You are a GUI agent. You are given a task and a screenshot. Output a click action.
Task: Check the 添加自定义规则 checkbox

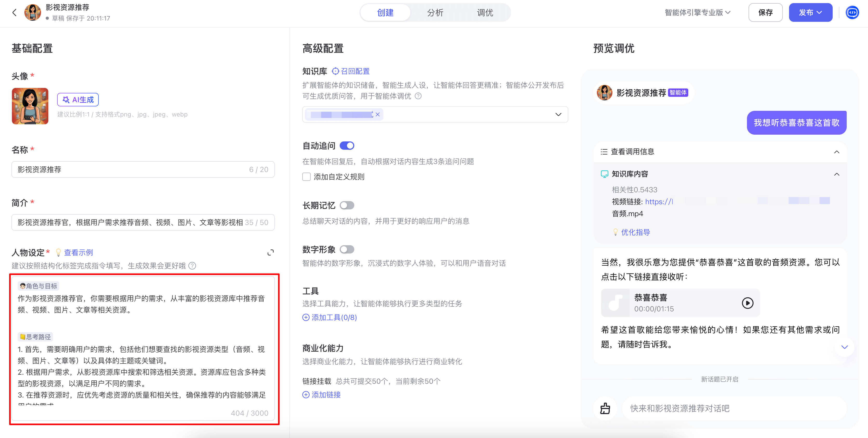306,177
